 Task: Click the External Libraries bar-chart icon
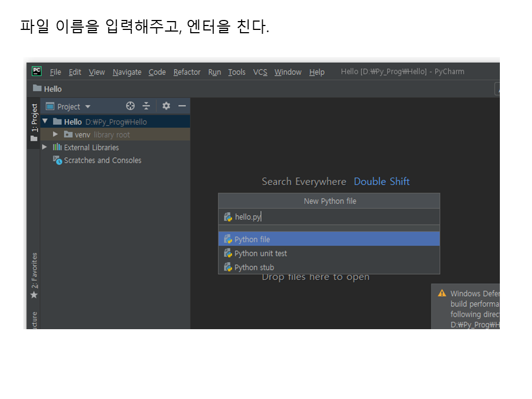click(57, 147)
